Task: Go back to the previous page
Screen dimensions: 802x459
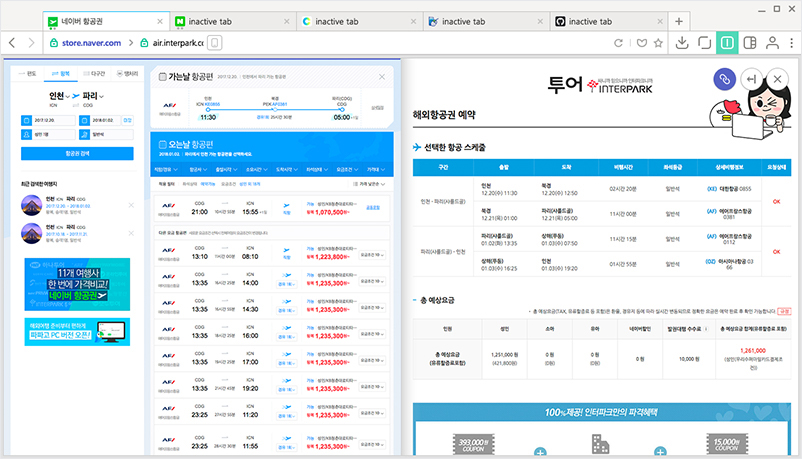Action: [x=12, y=43]
